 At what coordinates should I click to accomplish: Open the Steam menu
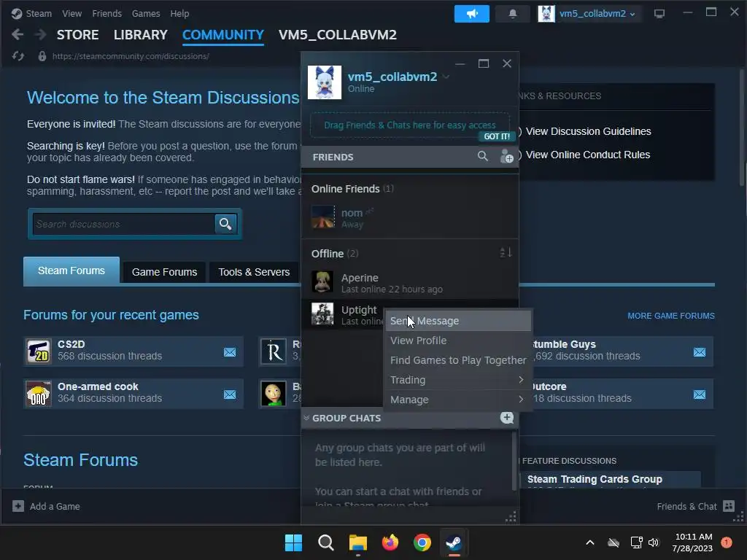[x=39, y=13]
